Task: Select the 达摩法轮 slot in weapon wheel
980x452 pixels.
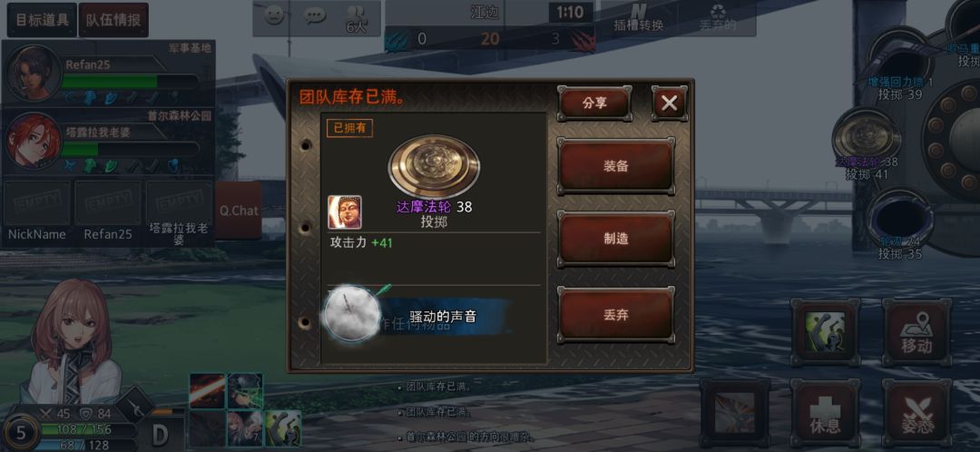Action: 867,138
